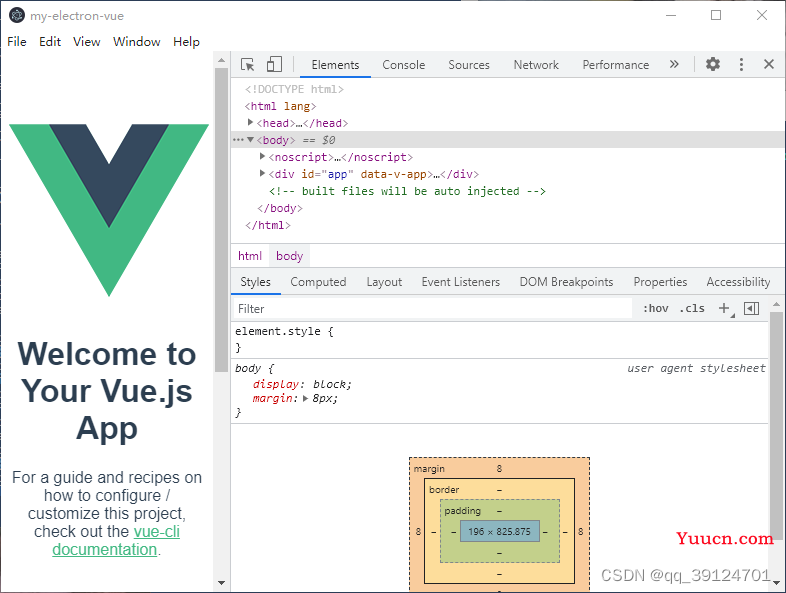Click the Electron app icon in title bar
This screenshot has height=593, width=786.
pos(17,16)
